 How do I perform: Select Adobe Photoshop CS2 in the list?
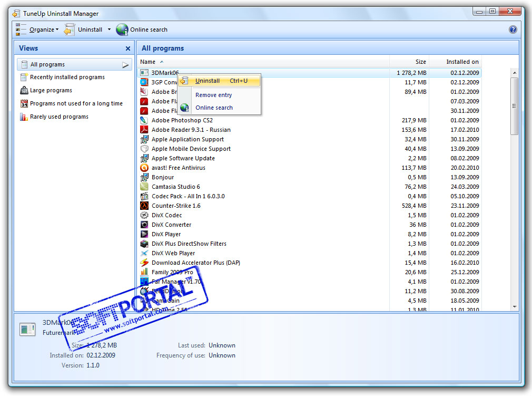click(x=309, y=120)
